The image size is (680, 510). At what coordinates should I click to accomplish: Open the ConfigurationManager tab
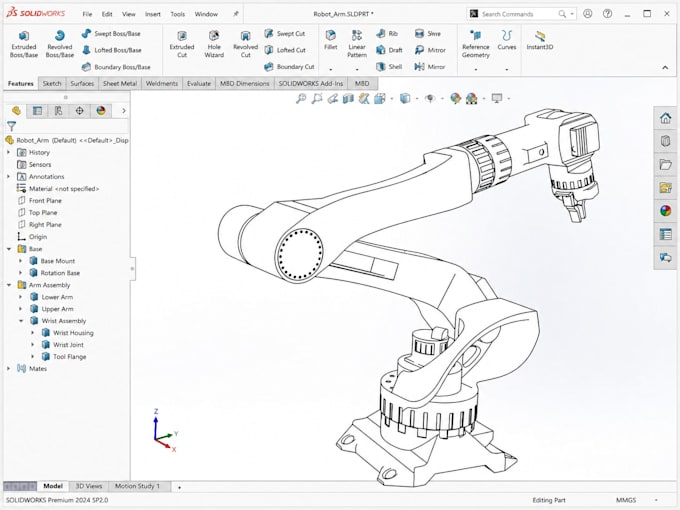coord(58,111)
